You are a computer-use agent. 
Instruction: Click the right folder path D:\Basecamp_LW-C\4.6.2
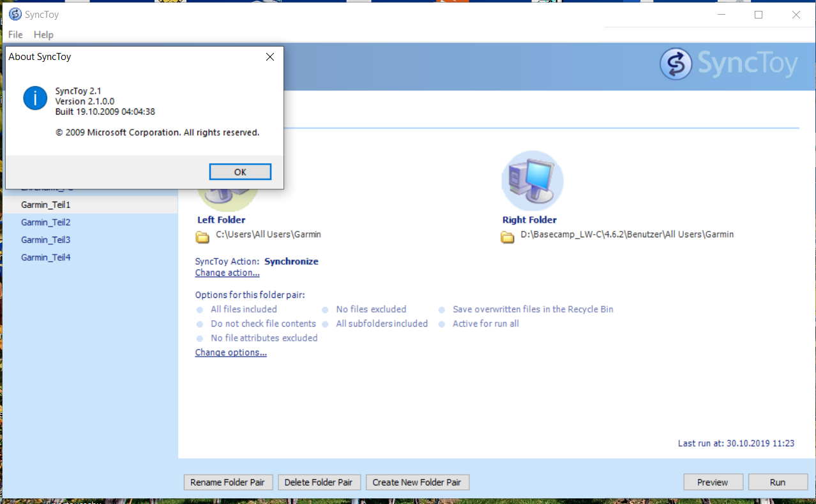click(627, 234)
